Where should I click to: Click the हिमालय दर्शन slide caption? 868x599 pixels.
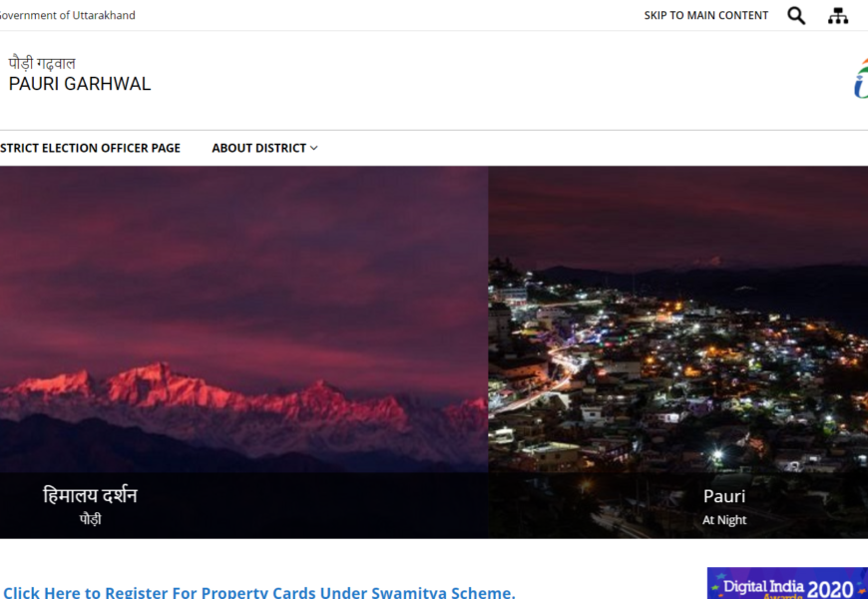pos(90,495)
